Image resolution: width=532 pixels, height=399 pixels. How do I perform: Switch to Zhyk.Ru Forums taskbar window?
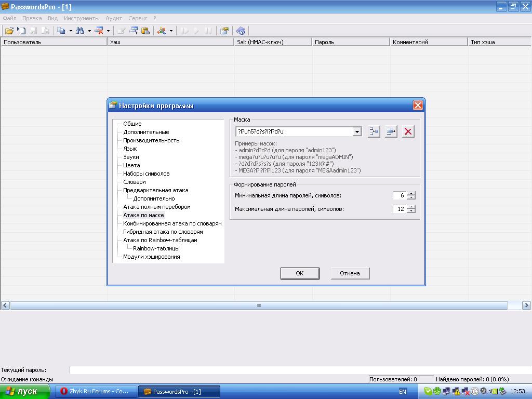[96, 391]
